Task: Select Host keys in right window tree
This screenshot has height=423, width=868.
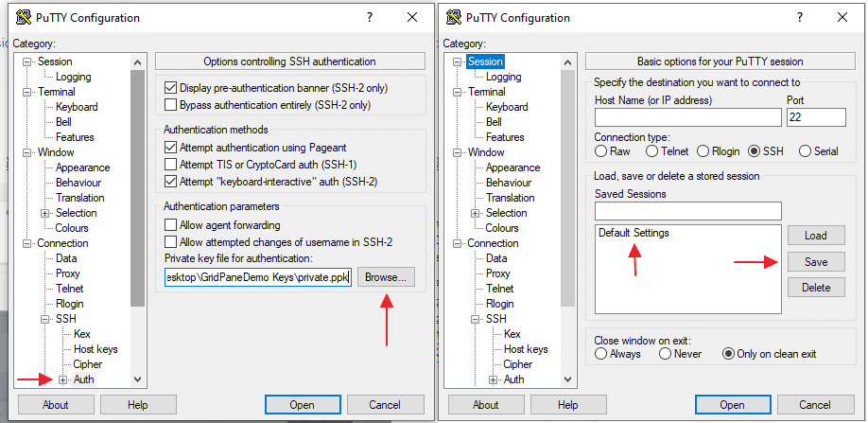Action: [x=526, y=349]
